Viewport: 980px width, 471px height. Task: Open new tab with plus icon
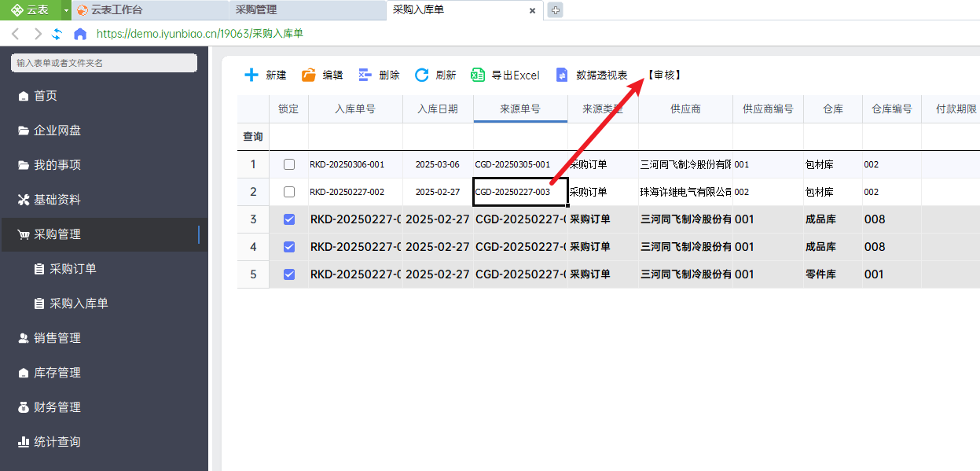(x=555, y=10)
